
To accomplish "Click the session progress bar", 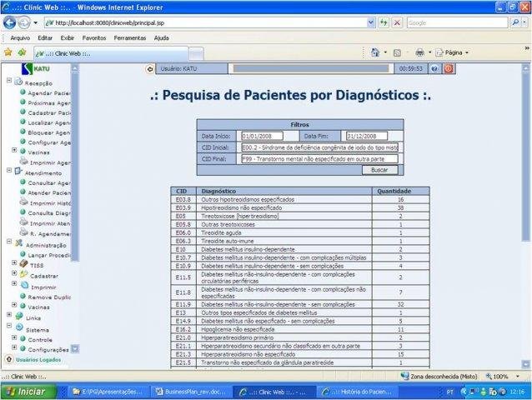I will point(311,69).
